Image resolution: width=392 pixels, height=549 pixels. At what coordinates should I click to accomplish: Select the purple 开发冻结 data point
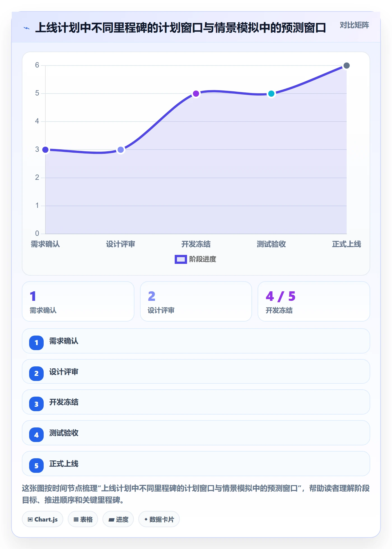pos(196,94)
